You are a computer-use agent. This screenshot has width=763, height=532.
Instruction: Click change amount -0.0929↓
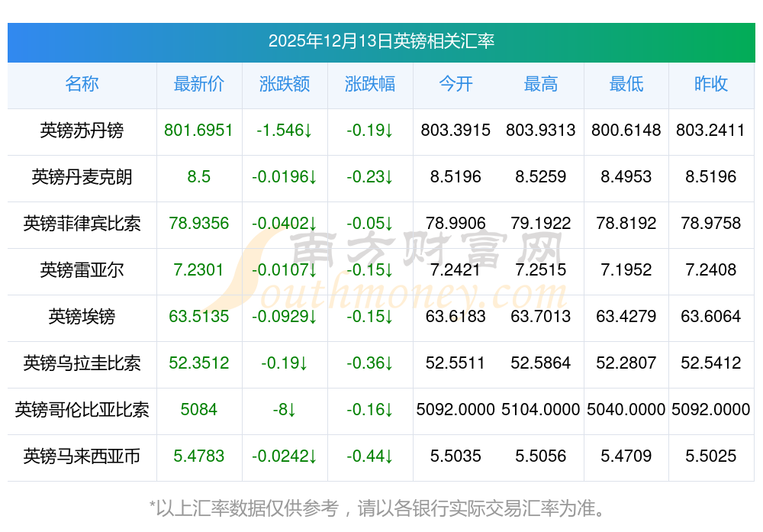coord(284,317)
